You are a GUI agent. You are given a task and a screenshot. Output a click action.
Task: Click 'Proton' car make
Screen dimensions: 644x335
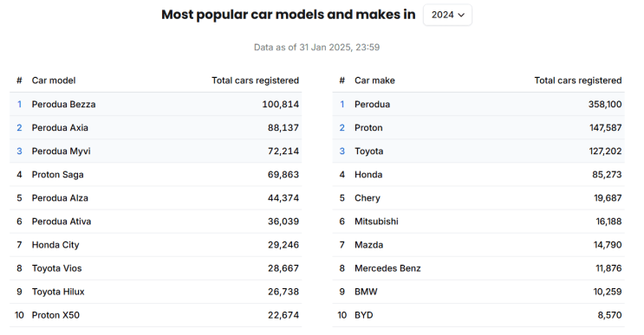click(x=368, y=127)
